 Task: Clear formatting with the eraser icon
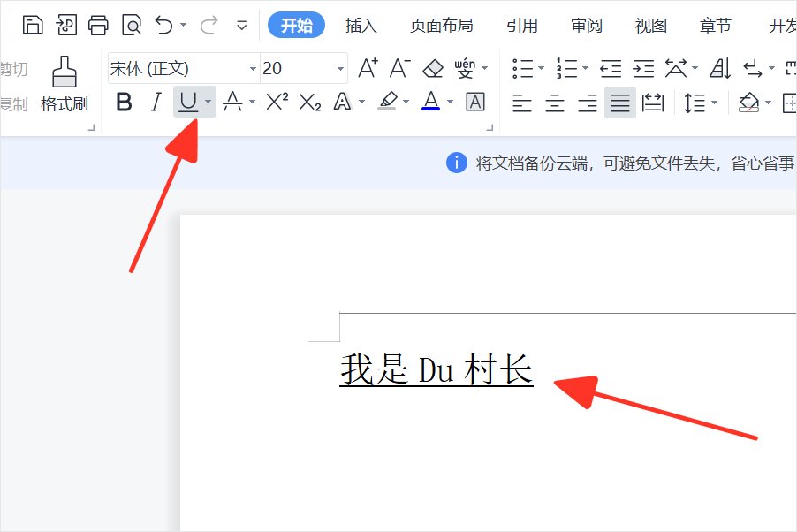pyautogui.click(x=432, y=67)
